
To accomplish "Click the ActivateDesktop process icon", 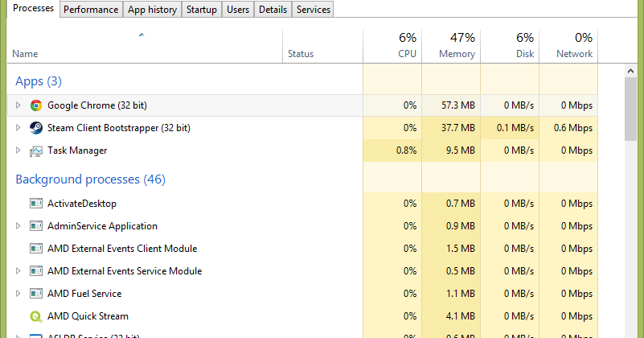I will coord(35,204).
